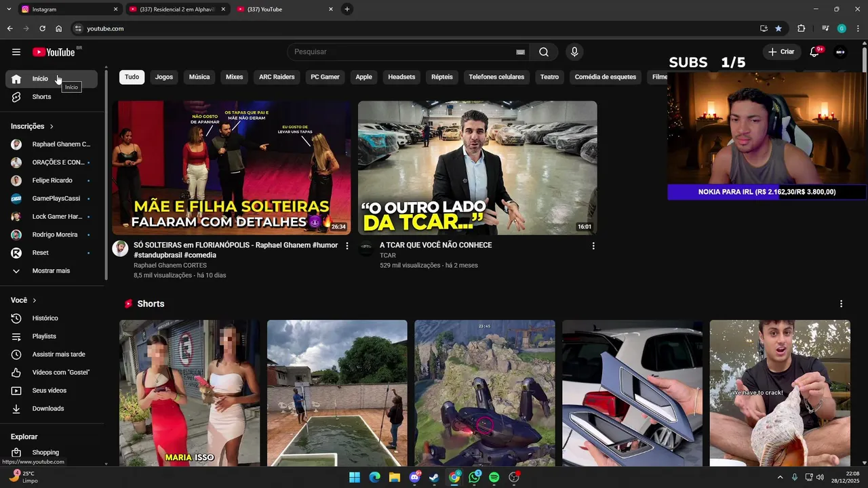Open the swimming pool Short

(337, 393)
